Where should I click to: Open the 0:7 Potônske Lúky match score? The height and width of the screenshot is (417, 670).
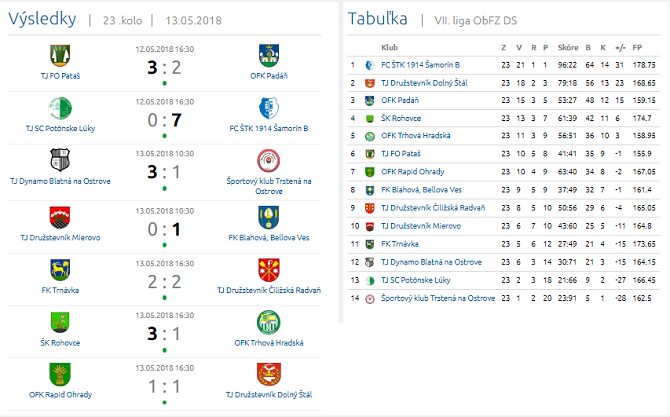(x=164, y=119)
